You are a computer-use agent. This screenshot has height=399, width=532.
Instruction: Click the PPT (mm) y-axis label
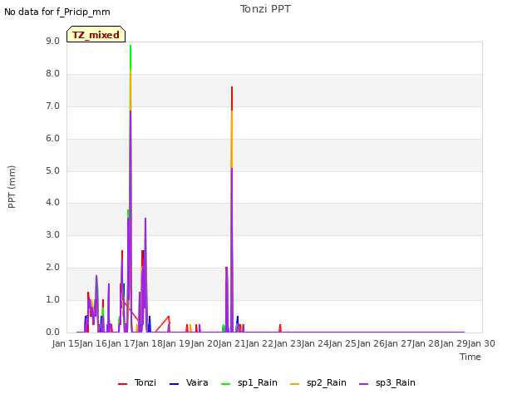(12, 187)
